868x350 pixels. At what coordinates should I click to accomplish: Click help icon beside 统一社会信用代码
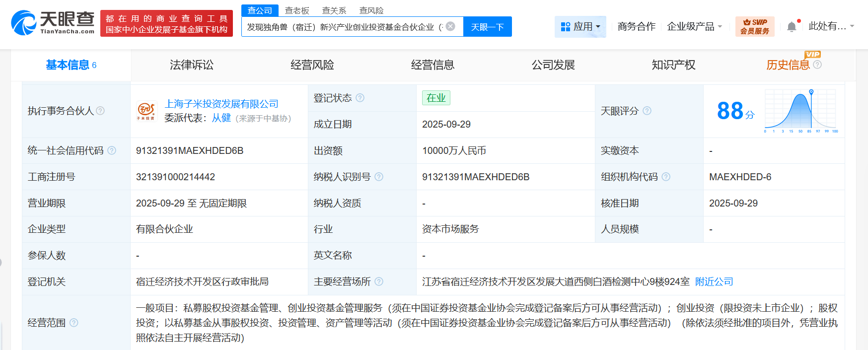pyautogui.click(x=112, y=150)
